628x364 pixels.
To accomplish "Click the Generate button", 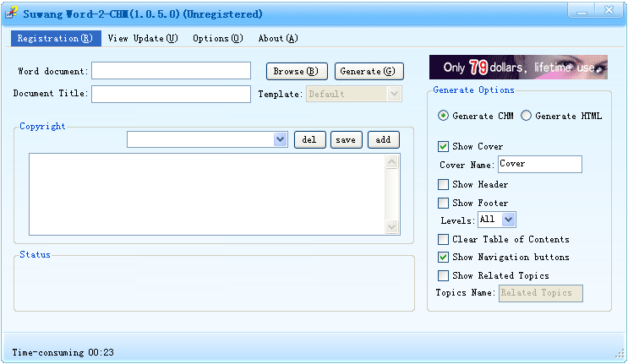I will 369,71.
